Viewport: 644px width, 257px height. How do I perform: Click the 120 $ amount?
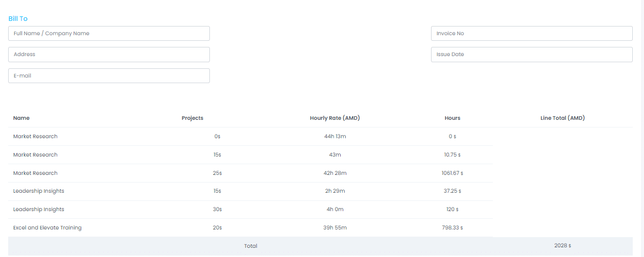pyautogui.click(x=452, y=209)
